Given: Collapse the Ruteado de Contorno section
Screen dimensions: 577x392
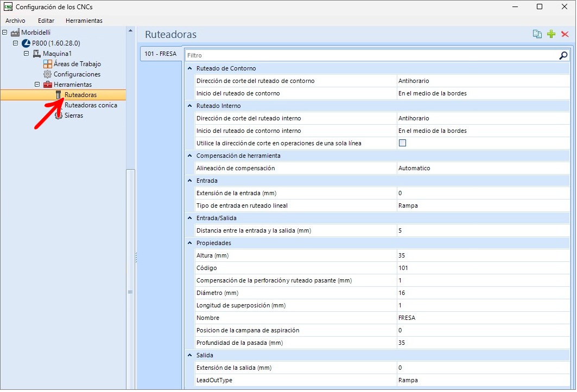Looking at the screenshot, I should click(190, 68).
